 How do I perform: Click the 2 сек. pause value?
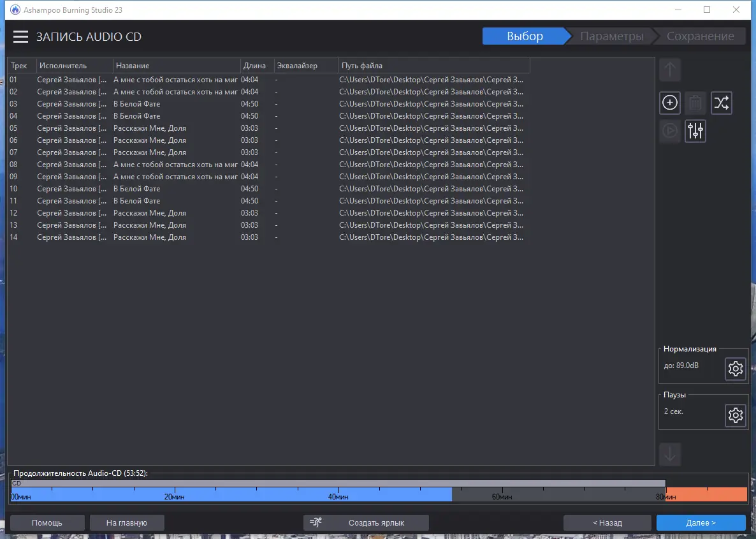[x=674, y=411]
